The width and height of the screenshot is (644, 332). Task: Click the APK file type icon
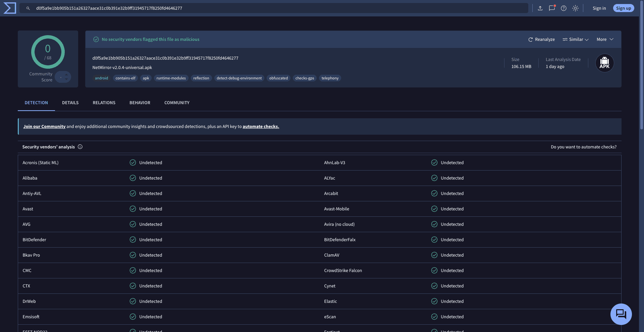pyautogui.click(x=604, y=63)
